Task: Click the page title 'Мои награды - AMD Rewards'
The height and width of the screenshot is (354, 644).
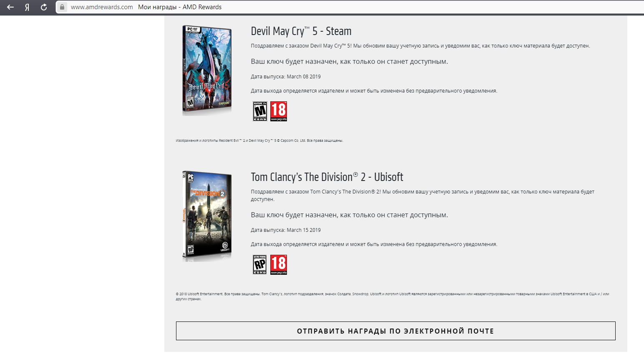Action: (180, 7)
